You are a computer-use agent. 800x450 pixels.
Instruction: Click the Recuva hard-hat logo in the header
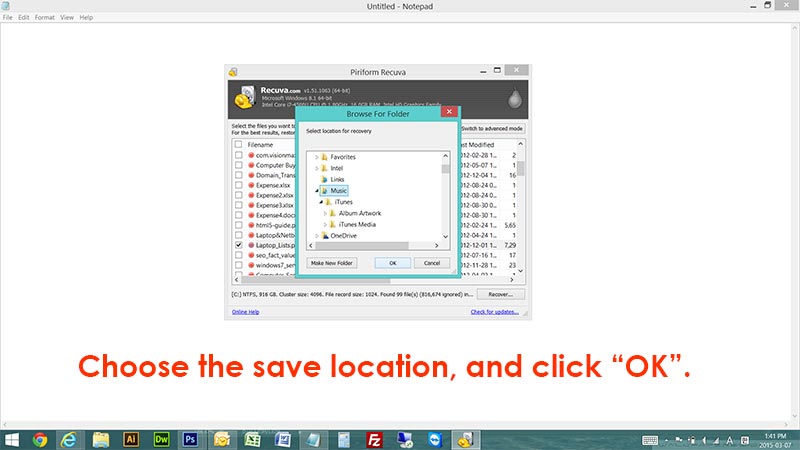245,97
